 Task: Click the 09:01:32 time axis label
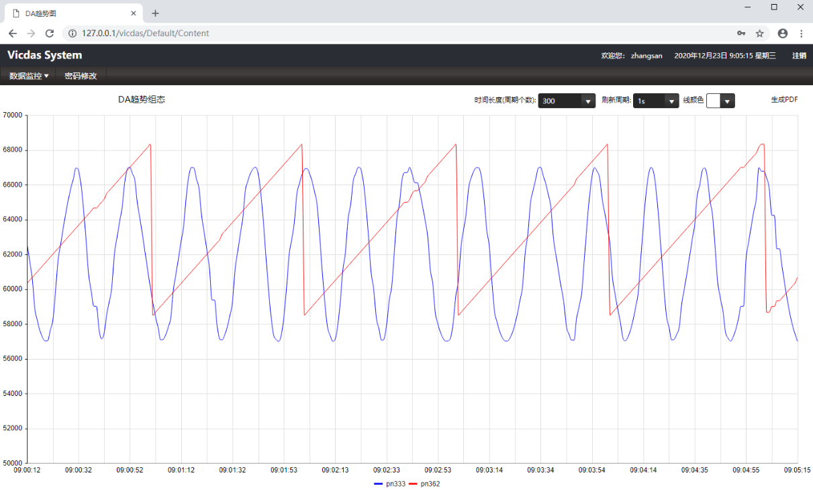click(232, 470)
